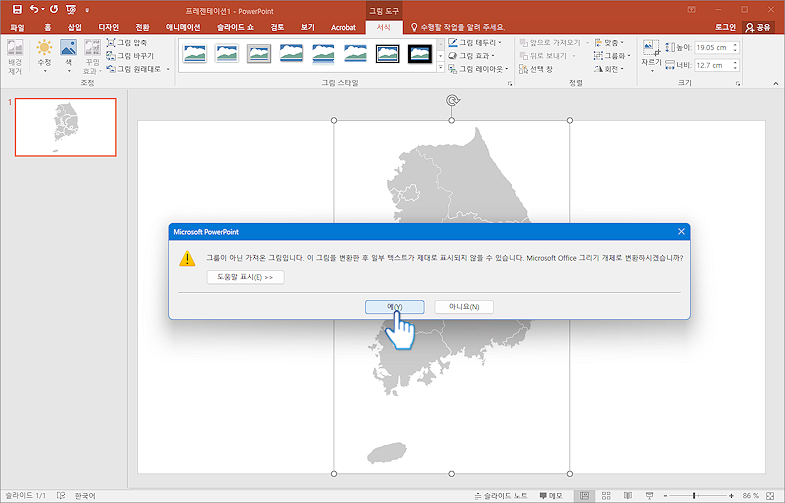Toggle 슬라이드 노트 in status bar
785x503 pixels.
click(x=501, y=495)
